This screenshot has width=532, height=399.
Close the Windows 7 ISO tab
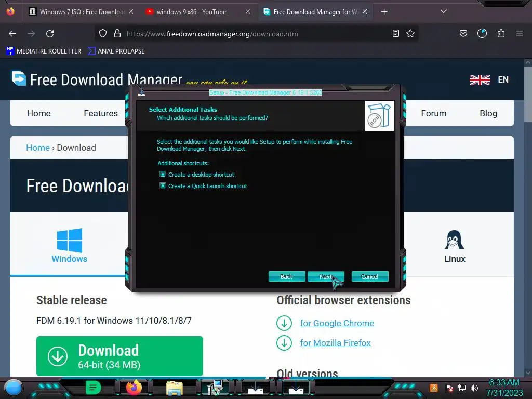131,12
